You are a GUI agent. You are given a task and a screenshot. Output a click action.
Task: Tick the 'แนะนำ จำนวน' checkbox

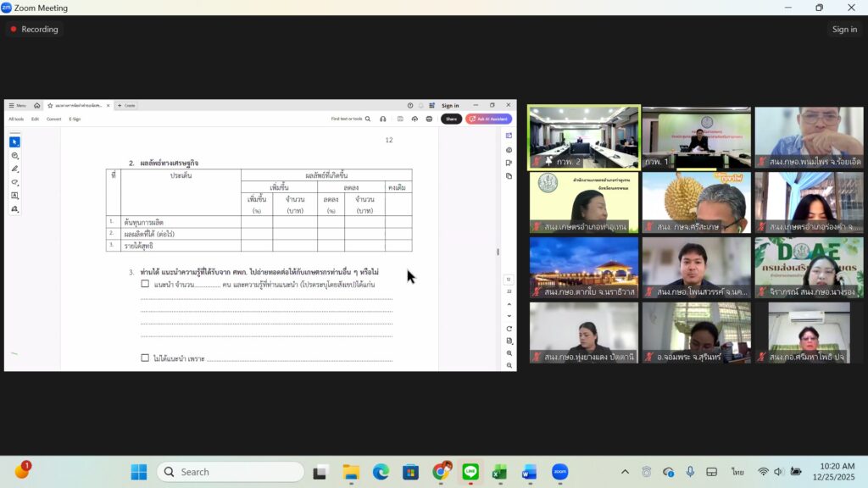click(x=145, y=284)
